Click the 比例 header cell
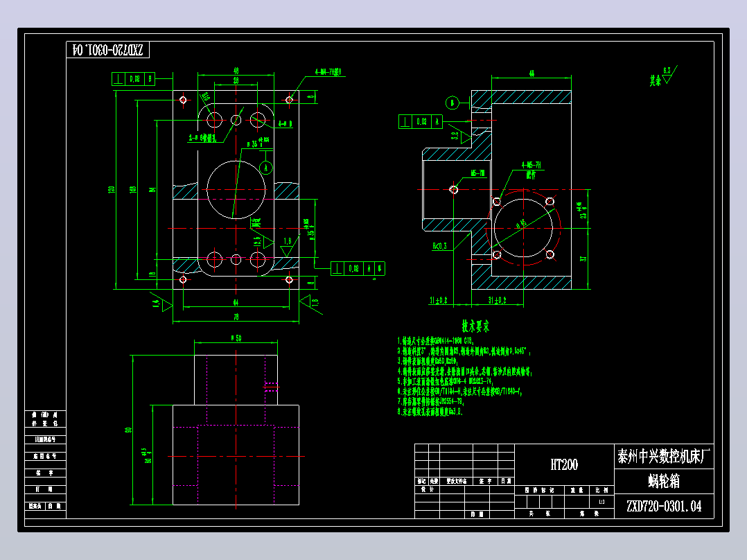The width and height of the screenshot is (747, 560). click(601, 490)
